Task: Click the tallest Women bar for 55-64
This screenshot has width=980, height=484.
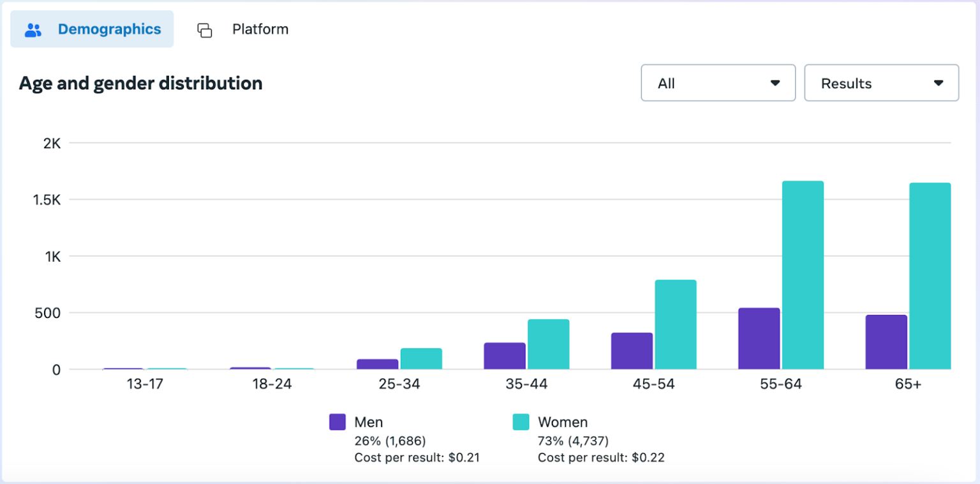Action: point(803,275)
